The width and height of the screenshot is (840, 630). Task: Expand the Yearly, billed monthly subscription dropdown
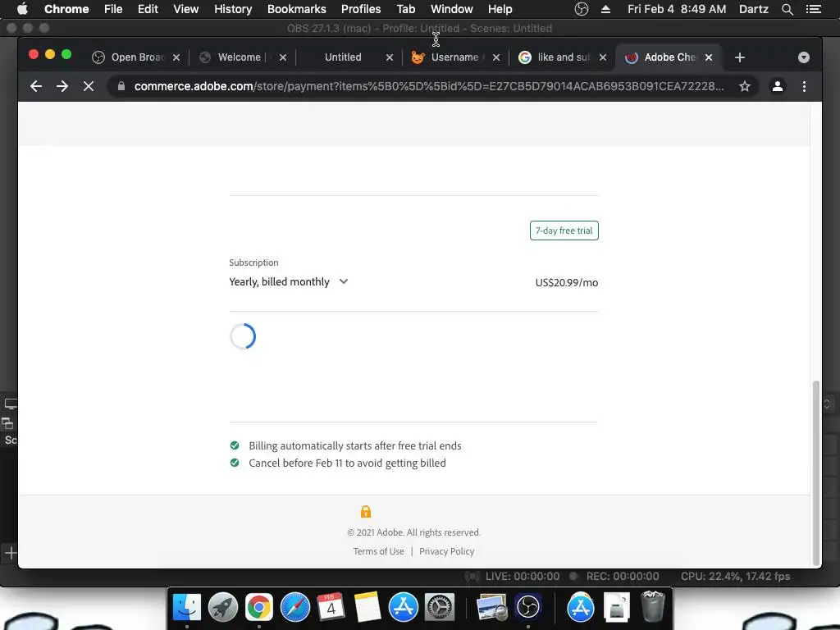click(x=289, y=282)
